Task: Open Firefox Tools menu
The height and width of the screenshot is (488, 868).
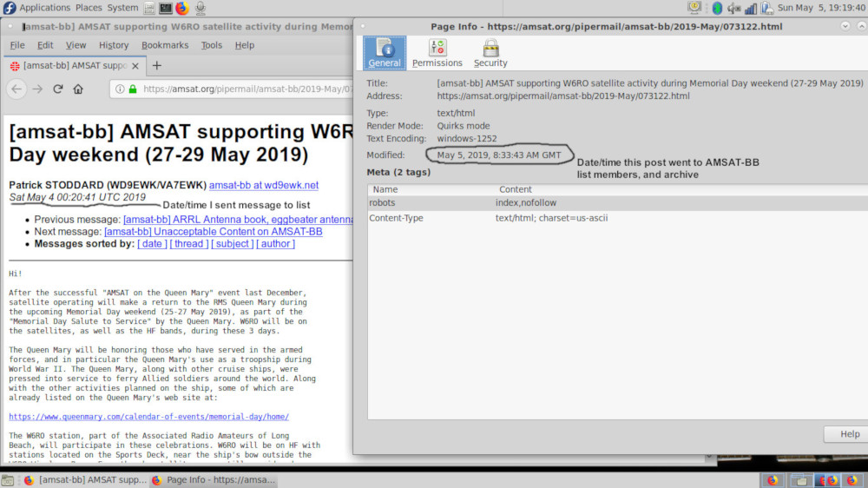Action: (212, 45)
